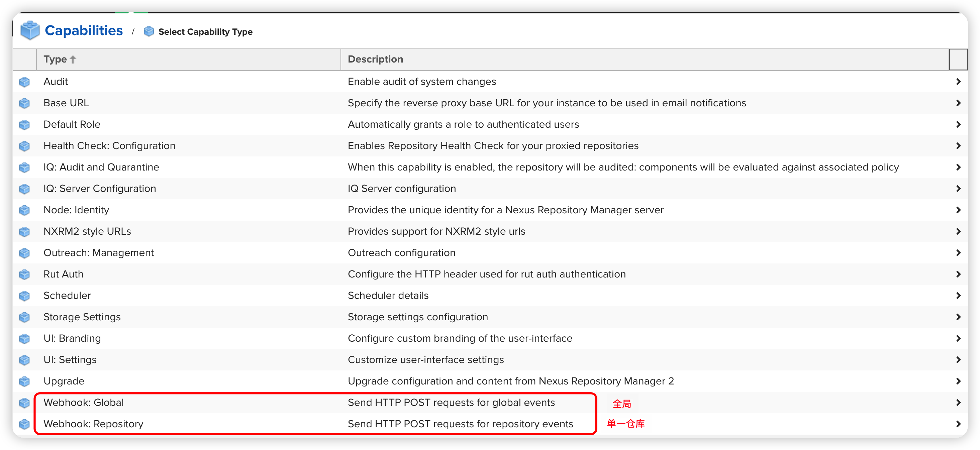Click the chevron on Webhook: Repository row

(x=958, y=424)
